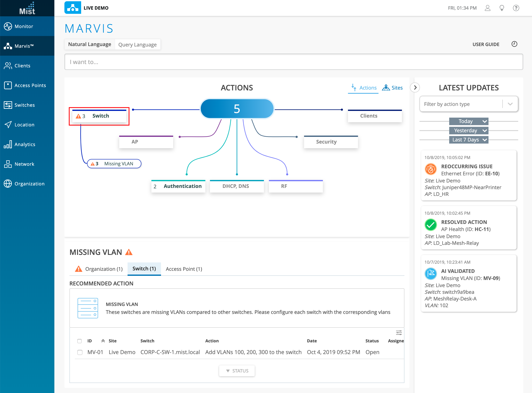Viewport: 532px width, 393px height.
Task: Check the MV-01 row checkbox
Action: [80, 352]
